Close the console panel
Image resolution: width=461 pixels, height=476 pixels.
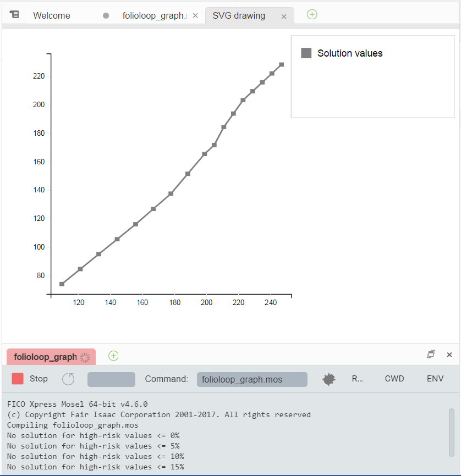point(449,355)
